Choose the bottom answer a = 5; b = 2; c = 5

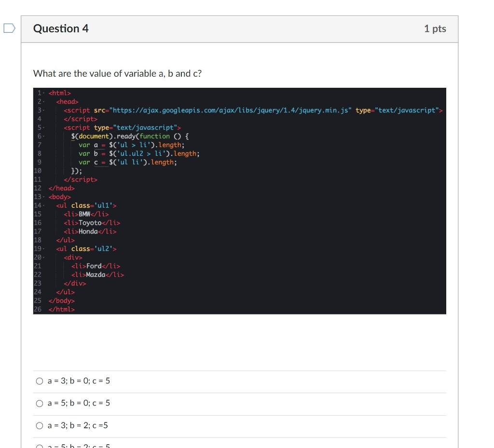[40, 445]
